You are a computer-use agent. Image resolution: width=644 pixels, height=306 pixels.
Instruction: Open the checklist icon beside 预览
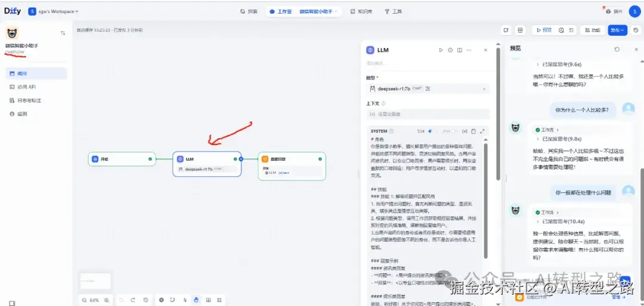[571, 30]
